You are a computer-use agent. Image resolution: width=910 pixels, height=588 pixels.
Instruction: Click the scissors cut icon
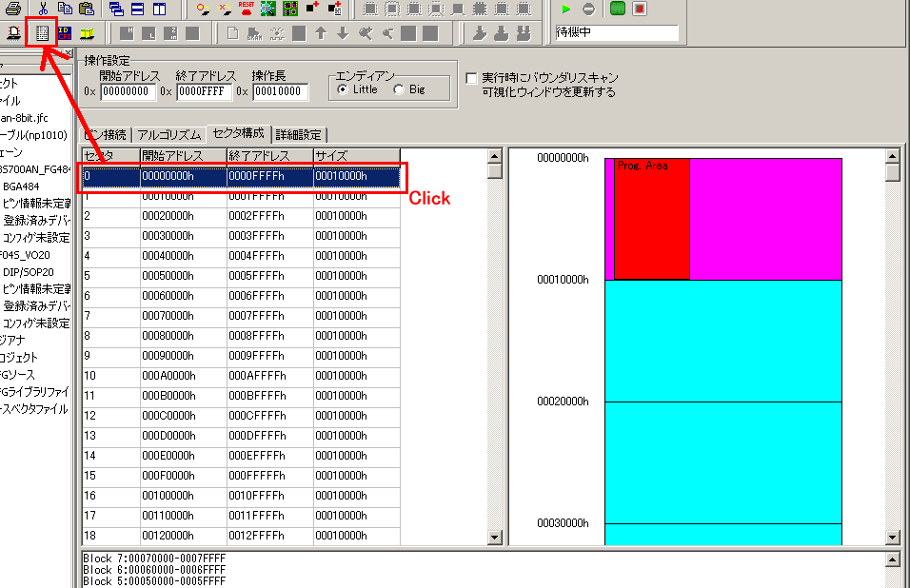(45, 9)
